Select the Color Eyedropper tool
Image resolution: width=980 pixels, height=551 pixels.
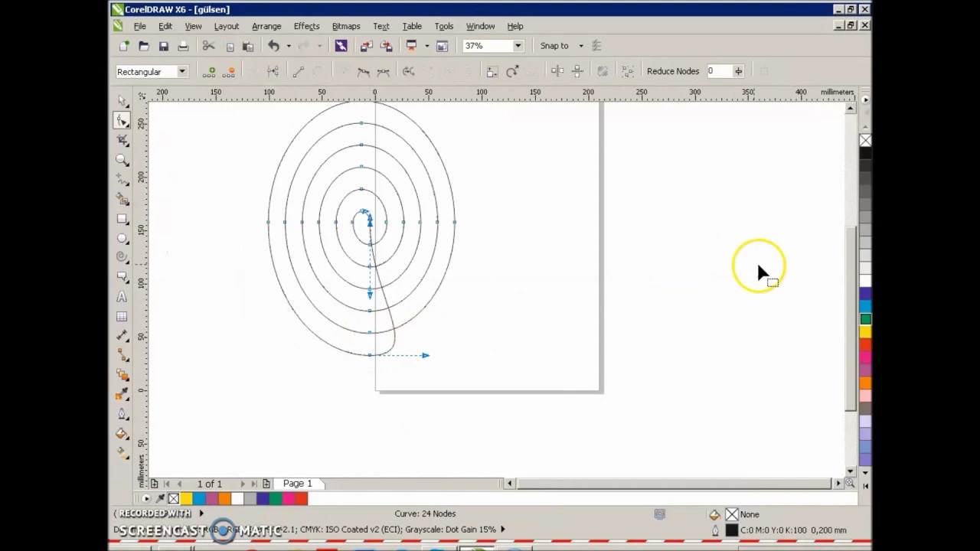coord(122,395)
